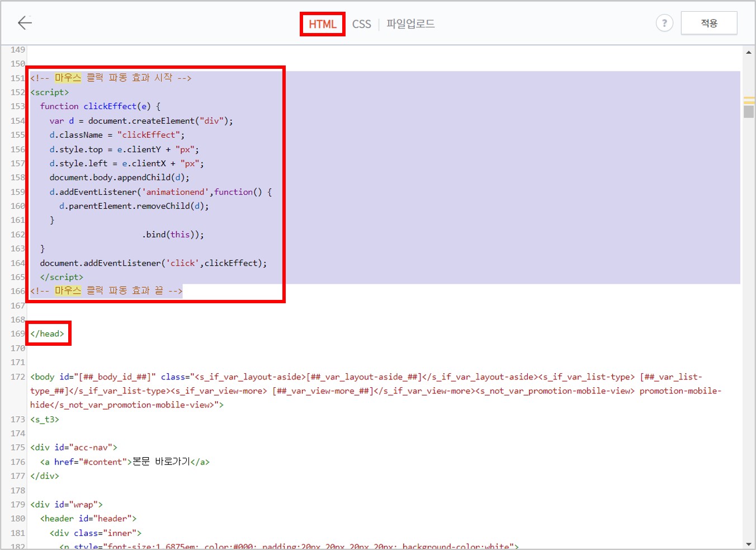
Task: Click the 'document.body.appendChild(d);' line
Action: tap(119, 177)
